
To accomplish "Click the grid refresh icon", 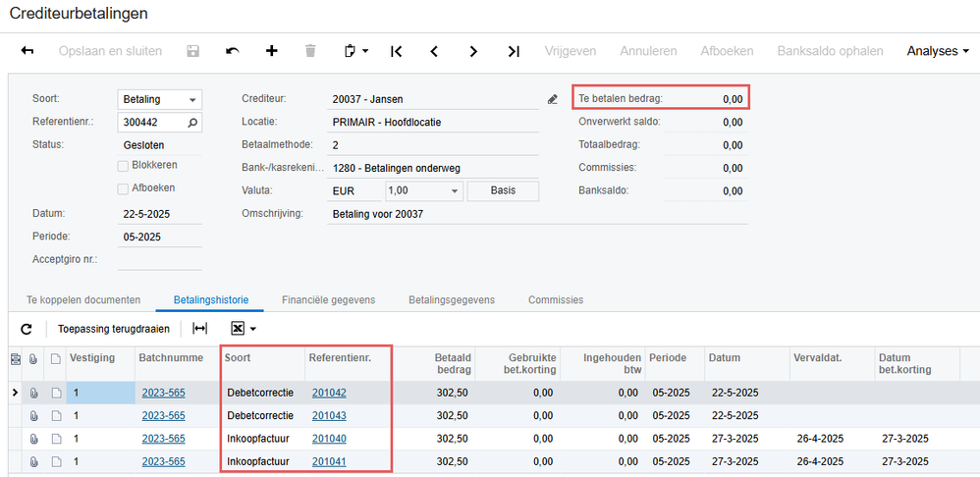I will [x=26, y=329].
